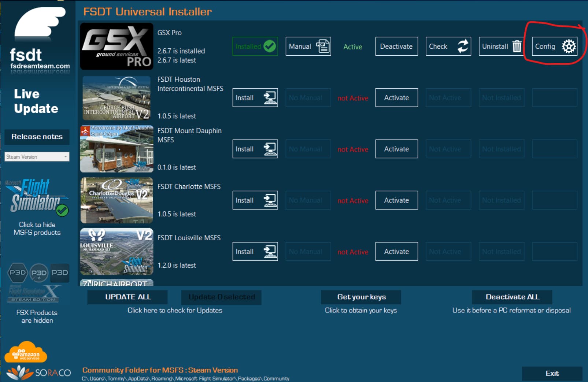Click the square P3D icon
This screenshot has width=588, height=382.
tap(60, 272)
